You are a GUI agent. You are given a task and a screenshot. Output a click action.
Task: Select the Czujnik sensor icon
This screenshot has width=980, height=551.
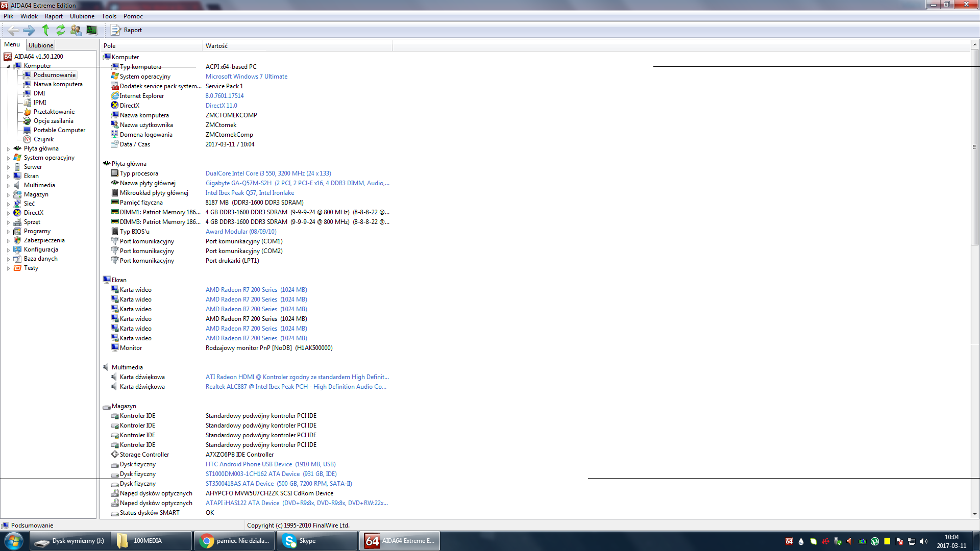pos(28,139)
